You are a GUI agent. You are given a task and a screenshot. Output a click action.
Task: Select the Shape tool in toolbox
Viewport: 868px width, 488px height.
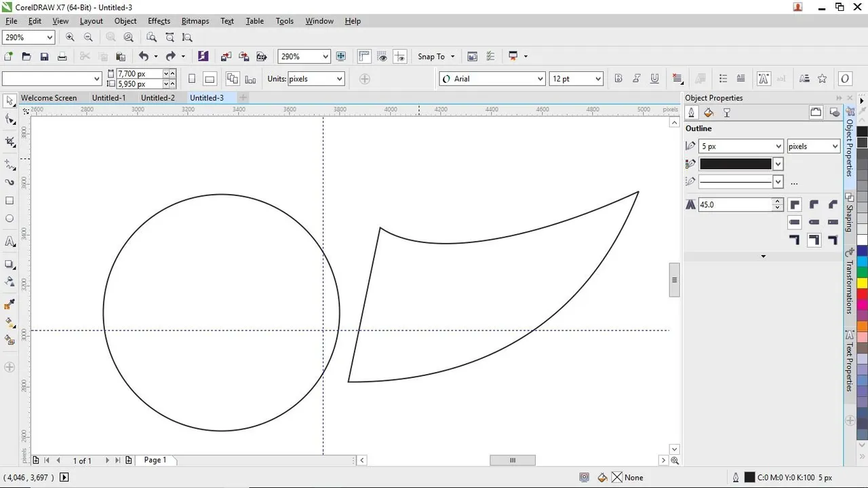[9, 120]
